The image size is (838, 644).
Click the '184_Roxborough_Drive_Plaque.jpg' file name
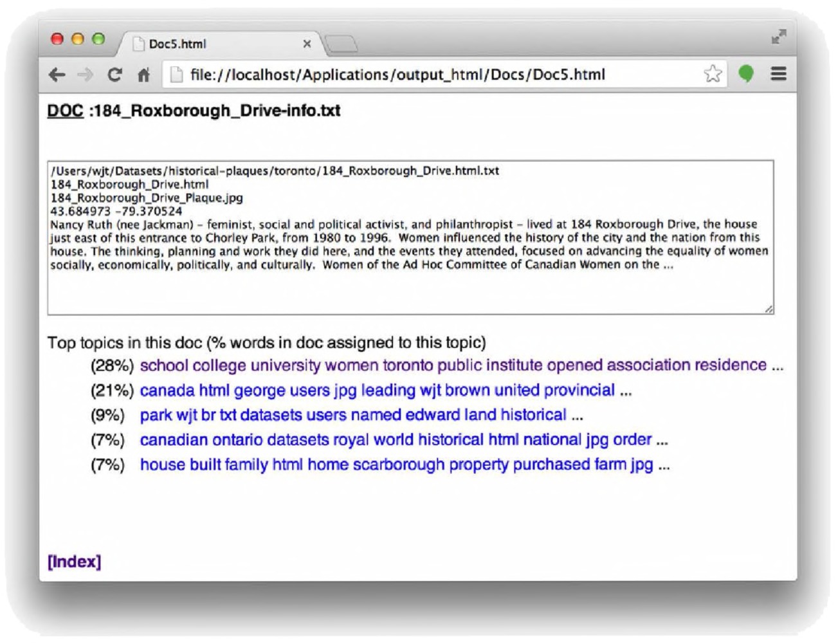(147, 198)
